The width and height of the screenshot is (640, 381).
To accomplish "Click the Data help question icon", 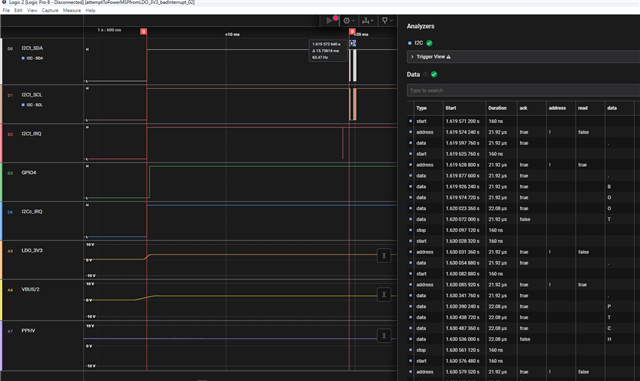I will [x=425, y=74].
